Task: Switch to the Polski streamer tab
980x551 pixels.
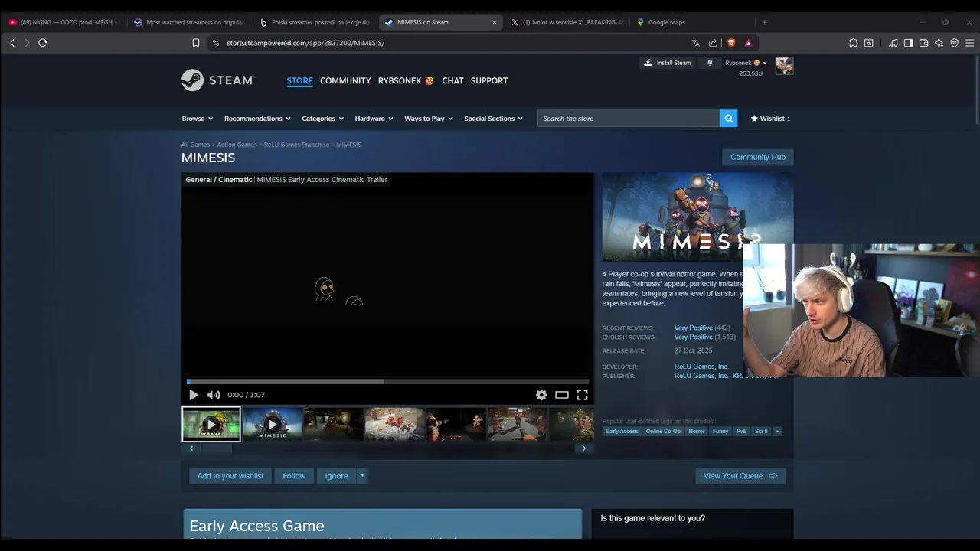Action: (314, 22)
